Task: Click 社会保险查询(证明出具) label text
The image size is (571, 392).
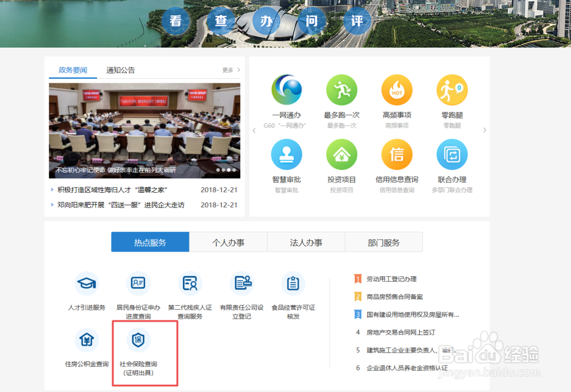Action: (138, 369)
